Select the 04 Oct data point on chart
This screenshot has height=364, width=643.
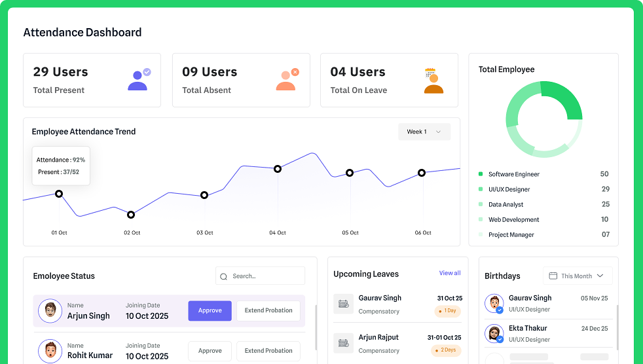click(278, 169)
